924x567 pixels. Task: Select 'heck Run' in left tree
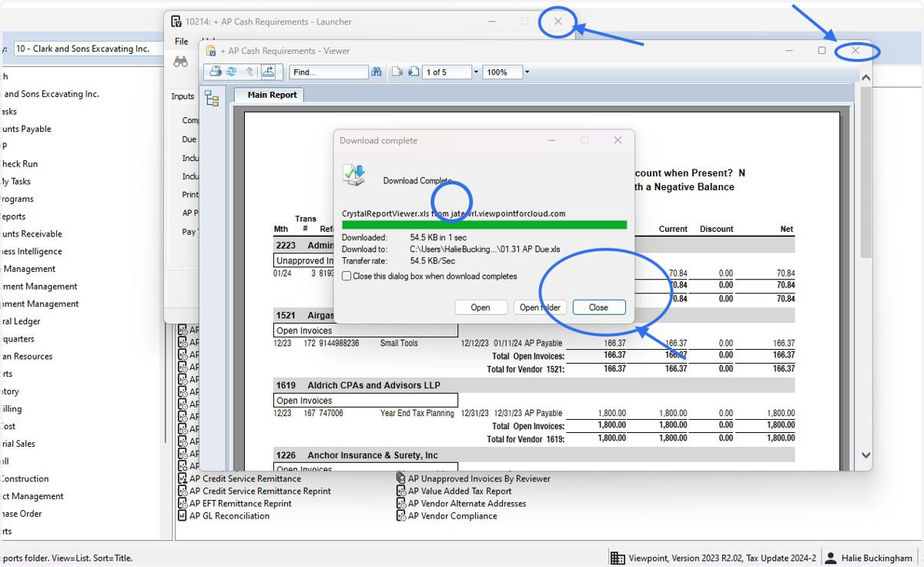(x=19, y=164)
